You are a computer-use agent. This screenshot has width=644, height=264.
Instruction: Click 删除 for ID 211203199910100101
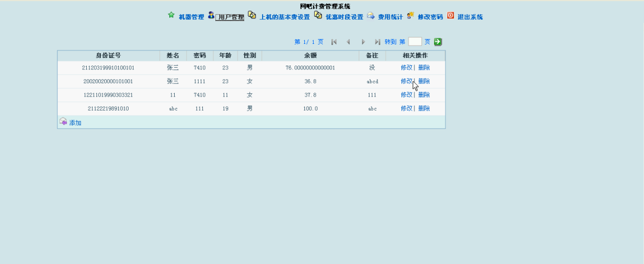(424, 68)
